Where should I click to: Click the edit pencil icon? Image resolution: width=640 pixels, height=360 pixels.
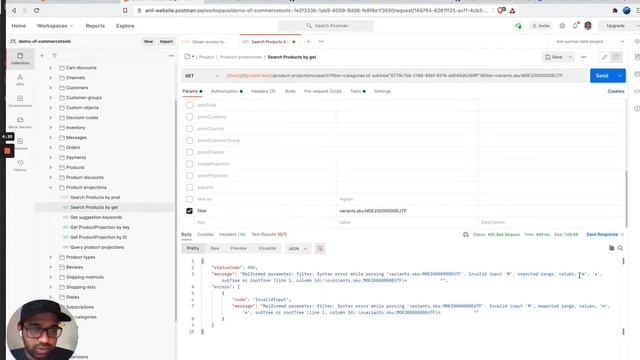604,57
